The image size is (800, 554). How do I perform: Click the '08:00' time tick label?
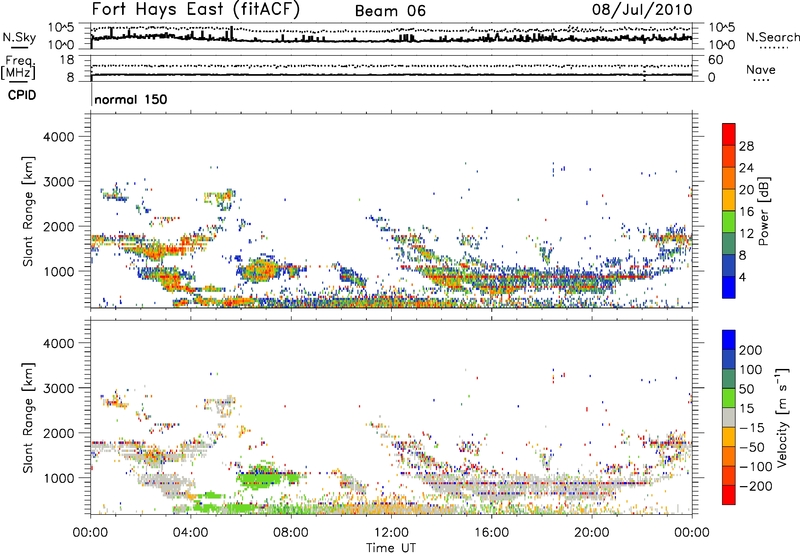click(290, 533)
